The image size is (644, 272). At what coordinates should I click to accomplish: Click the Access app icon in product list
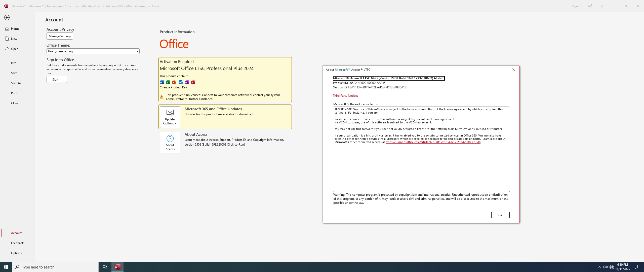point(193,82)
